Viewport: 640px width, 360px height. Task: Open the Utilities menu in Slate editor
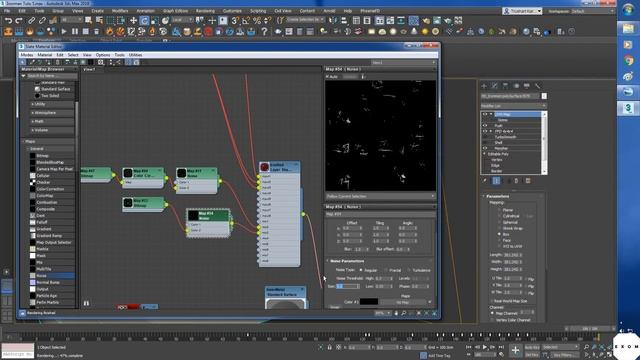pyautogui.click(x=136, y=55)
